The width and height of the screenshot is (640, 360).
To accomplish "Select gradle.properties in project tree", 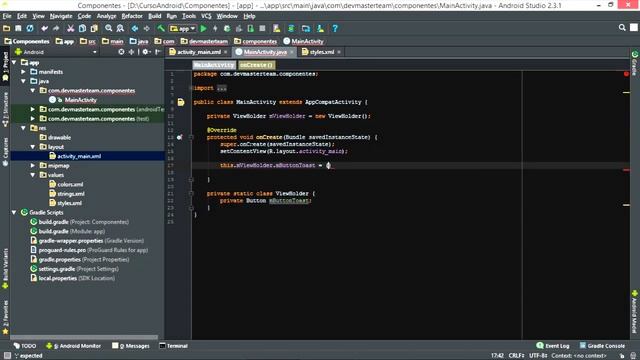I will coord(60,260).
